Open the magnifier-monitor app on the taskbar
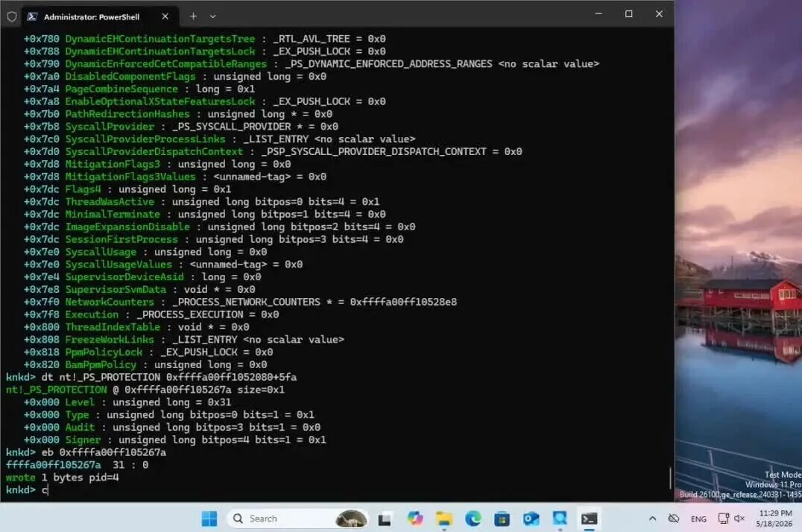 coord(560,519)
